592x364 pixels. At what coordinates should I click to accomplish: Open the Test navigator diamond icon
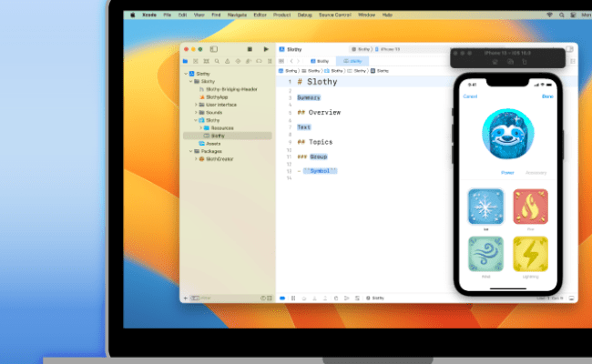tap(238, 61)
